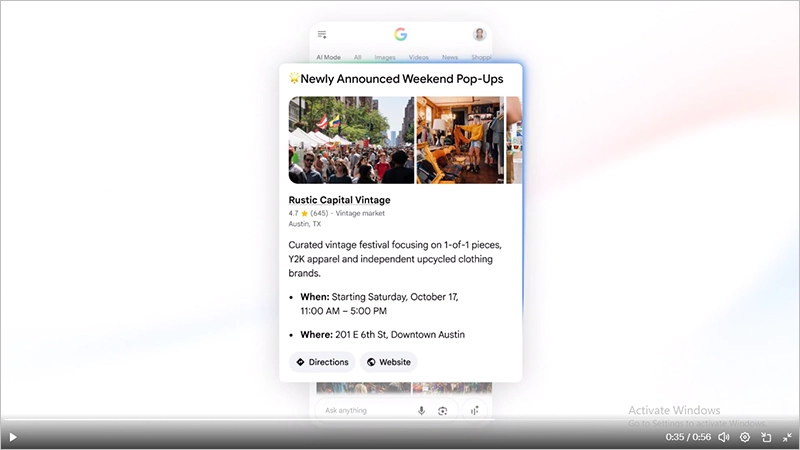This screenshot has width=800, height=450.
Task: Open the Lens camera search icon
Action: pos(442,411)
